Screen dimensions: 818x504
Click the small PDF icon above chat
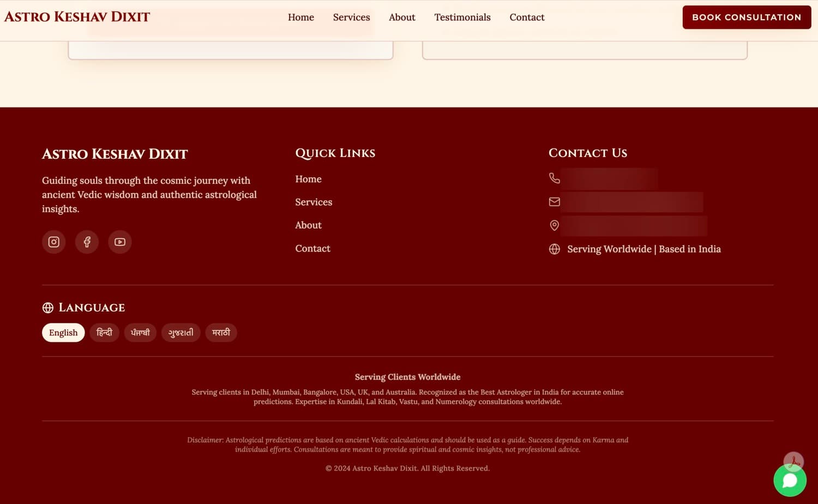point(793,462)
